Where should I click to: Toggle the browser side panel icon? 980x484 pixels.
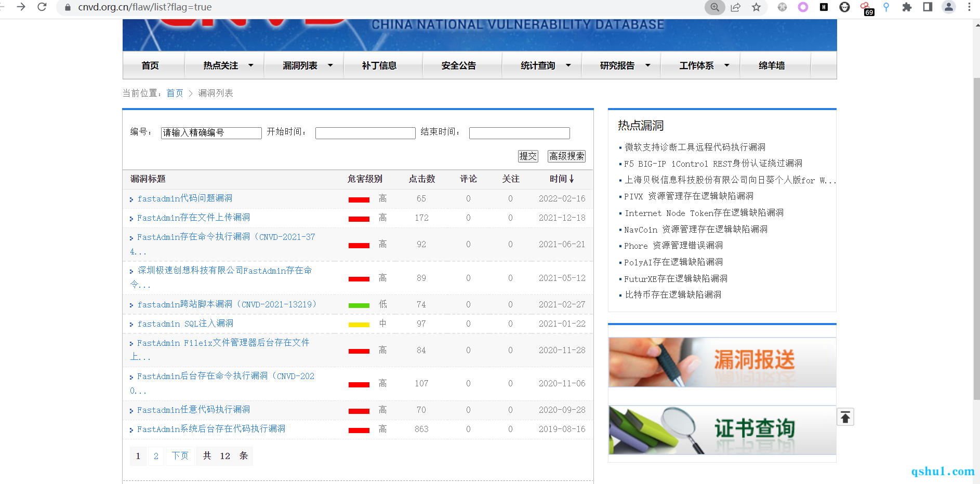pyautogui.click(x=928, y=7)
